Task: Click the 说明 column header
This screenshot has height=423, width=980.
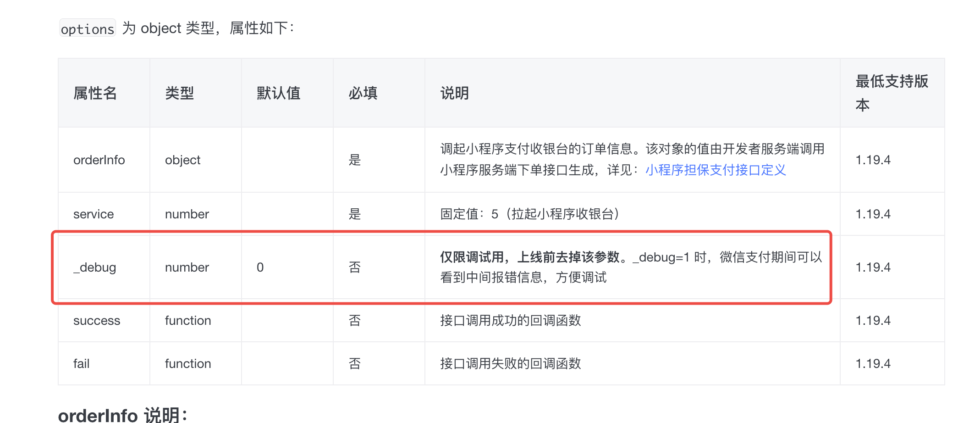Action: coord(454,93)
